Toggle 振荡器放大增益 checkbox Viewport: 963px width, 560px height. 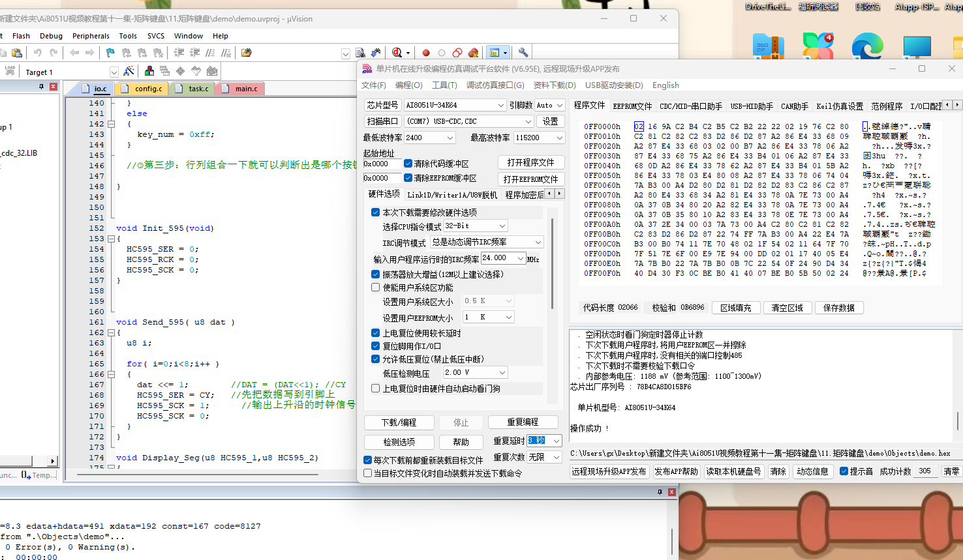click(376, 274)
